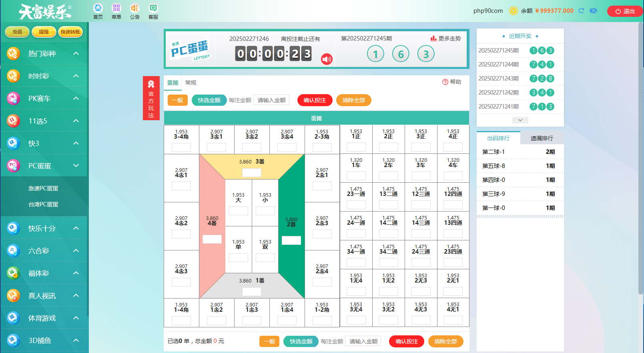Click the top 每注金额 amount input field
The height and width of the screenshot is (353, 644).
[271, 100]
